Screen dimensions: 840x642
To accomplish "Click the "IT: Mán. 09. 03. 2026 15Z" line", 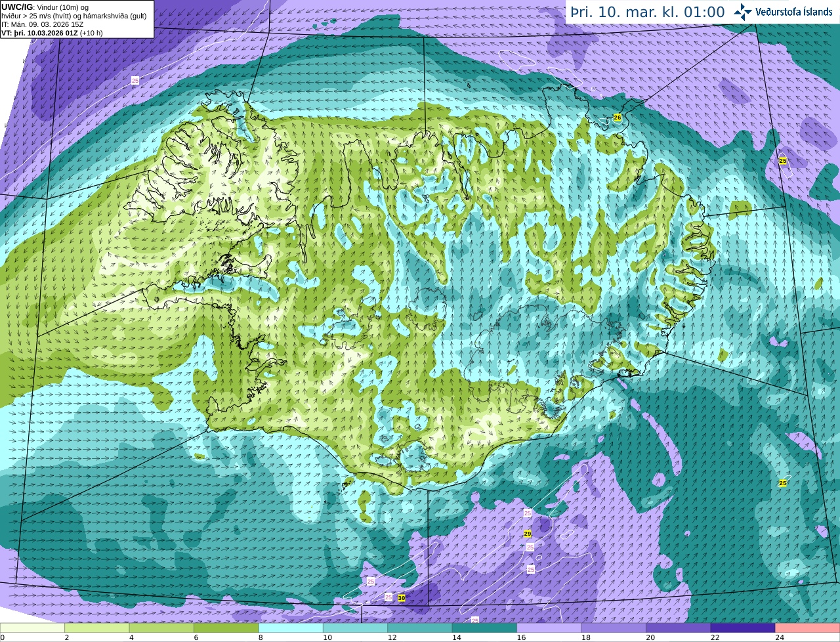I will (x=43, y=24).
